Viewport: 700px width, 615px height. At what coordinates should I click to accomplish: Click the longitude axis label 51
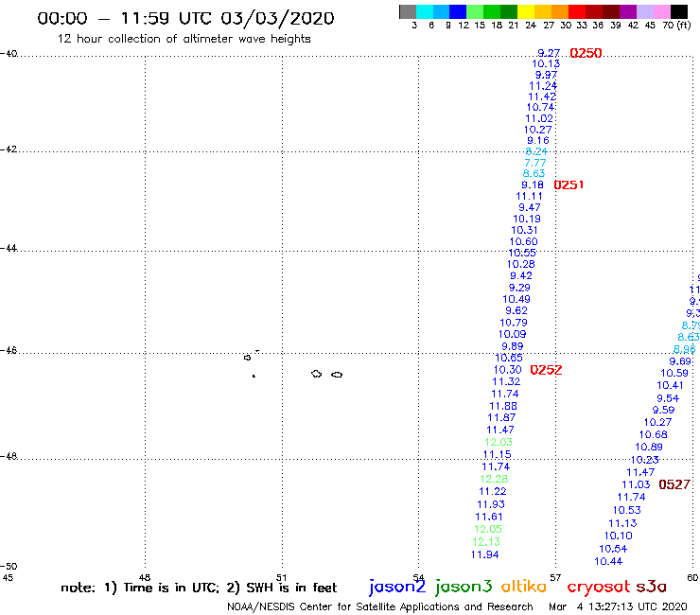pos(281,577)
